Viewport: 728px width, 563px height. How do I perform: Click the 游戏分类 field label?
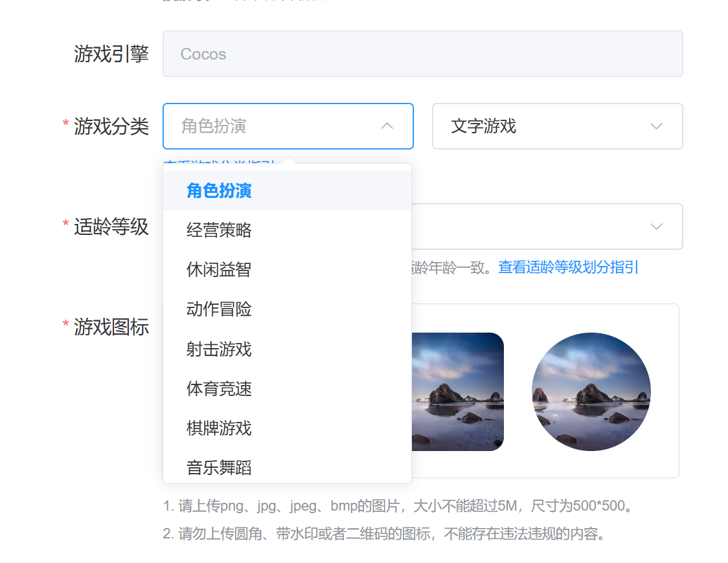(x=111, y=126)
